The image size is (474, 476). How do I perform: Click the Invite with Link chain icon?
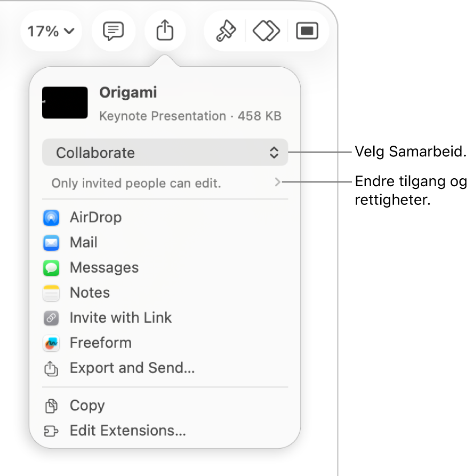(51, 318)
